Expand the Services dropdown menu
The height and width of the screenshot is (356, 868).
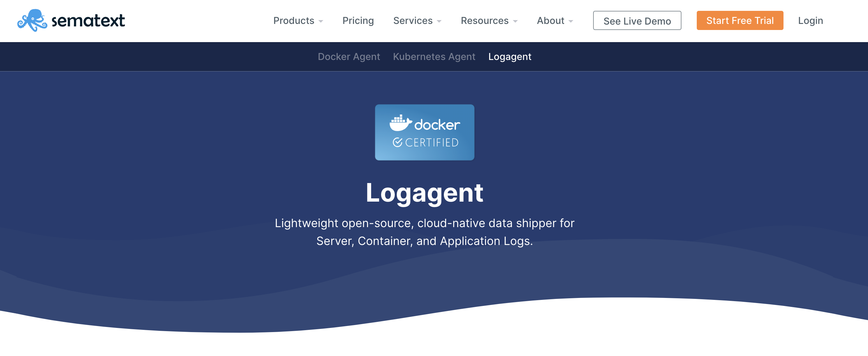(413, 20)
